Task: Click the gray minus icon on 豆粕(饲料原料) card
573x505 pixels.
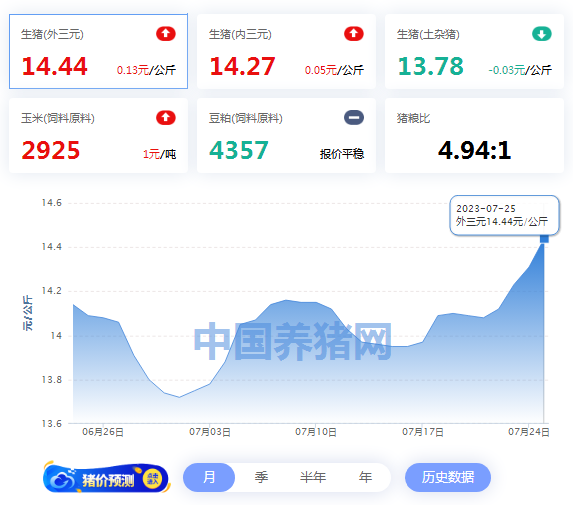Action: [354, 118]
